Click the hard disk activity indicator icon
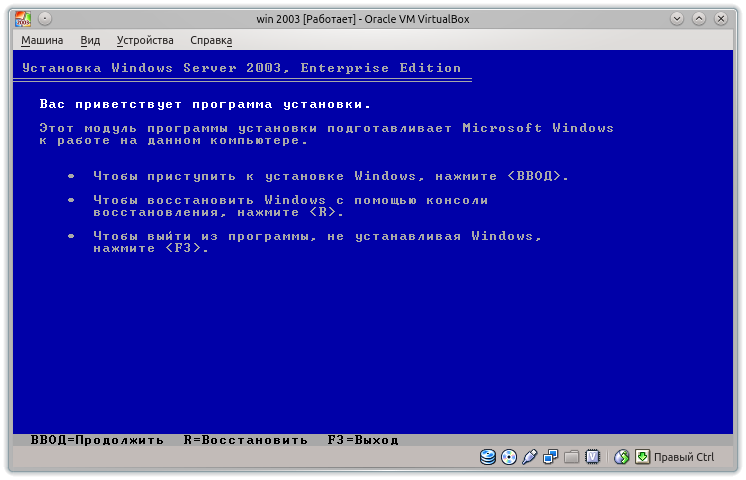This screenshot has height=480, width=746. tap(488, 457)
